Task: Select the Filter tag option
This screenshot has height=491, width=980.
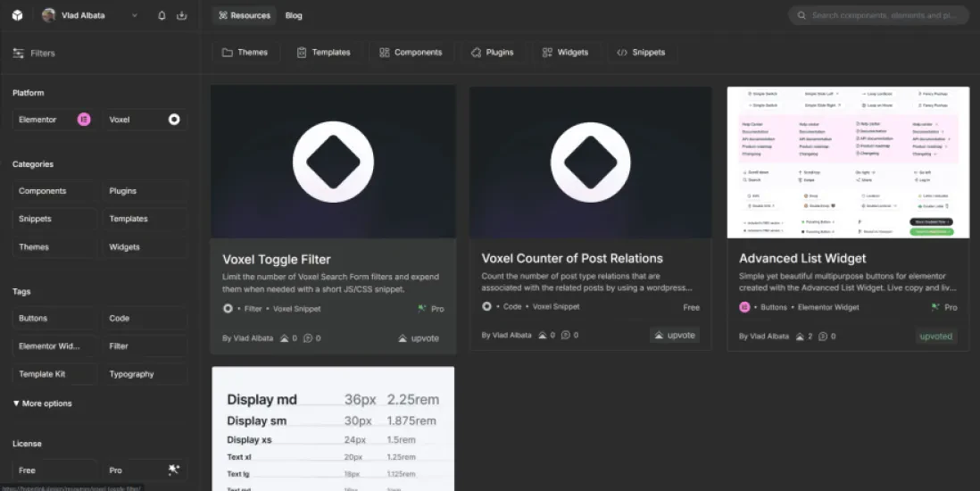Action: (x=145, y=345)
